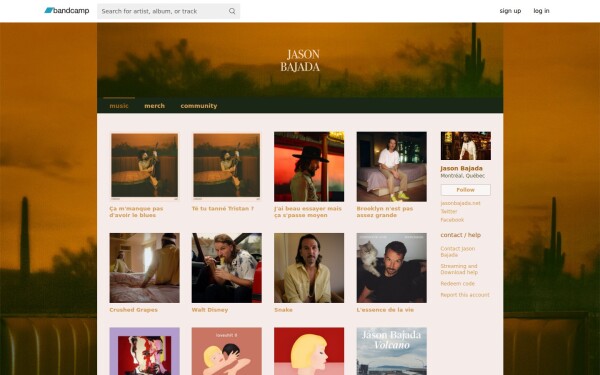Click the Snake title link
Image resolution: width=600 pixels, height=375 pixels.
(283, 310)
